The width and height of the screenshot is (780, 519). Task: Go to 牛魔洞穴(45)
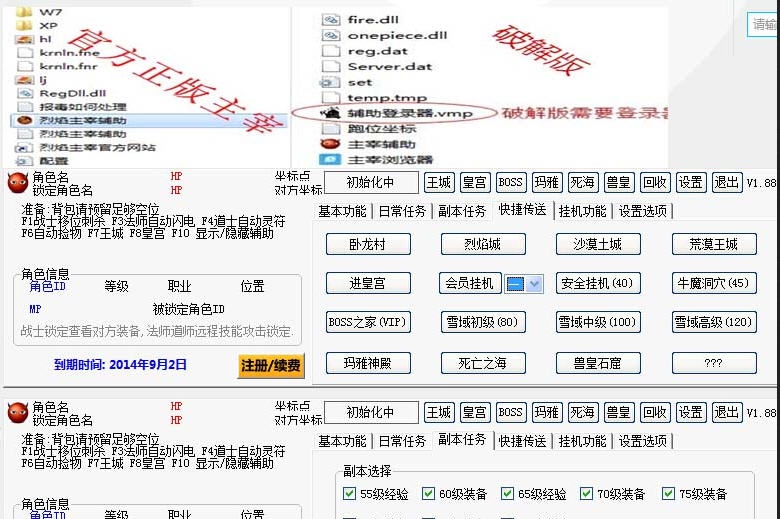(x=714, y=283)
